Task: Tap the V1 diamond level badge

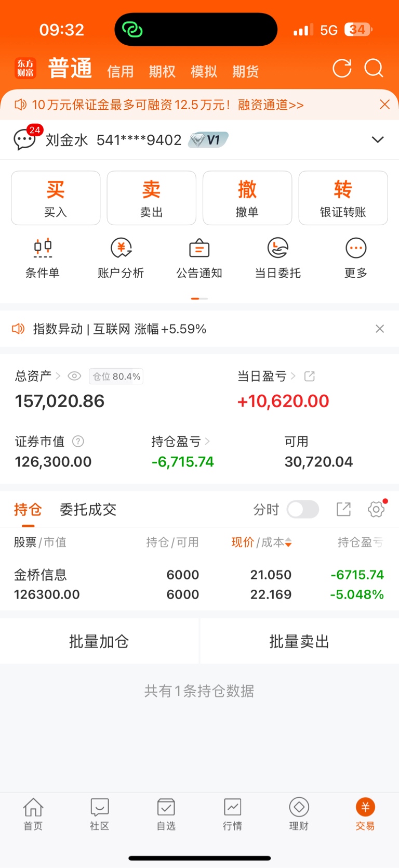Action: (208, 140)
